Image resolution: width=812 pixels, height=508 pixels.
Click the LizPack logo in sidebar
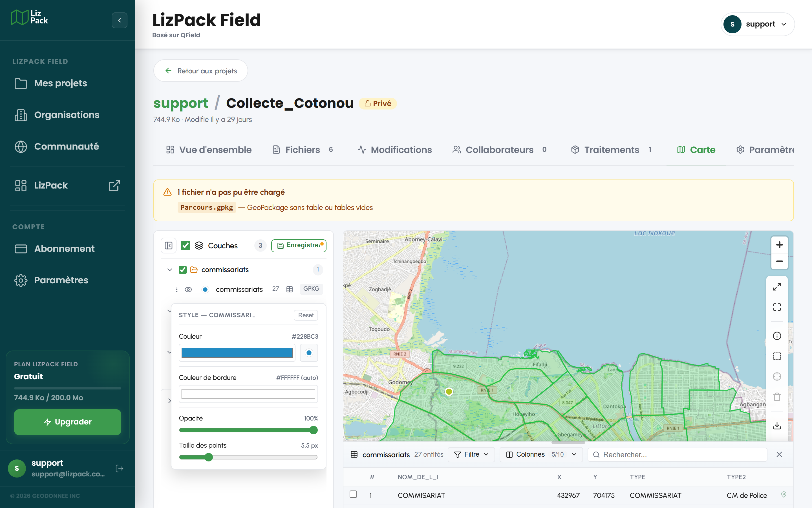point(30,17)
